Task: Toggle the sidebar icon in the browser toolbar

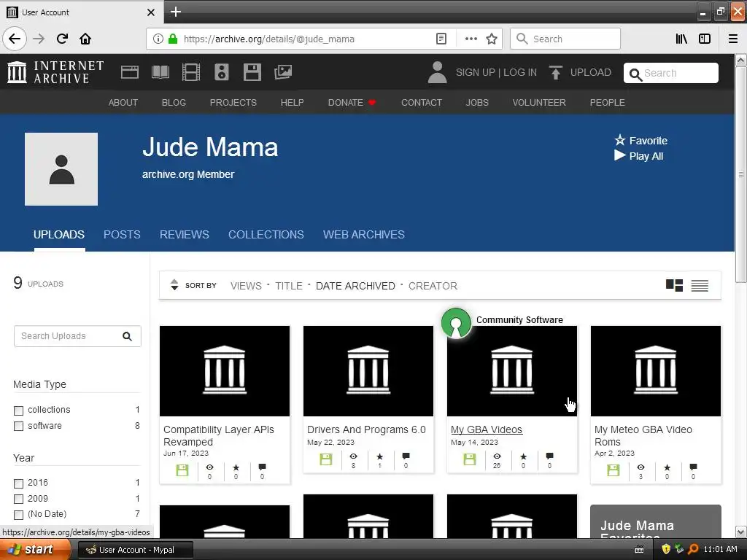Action: [705, 39]
